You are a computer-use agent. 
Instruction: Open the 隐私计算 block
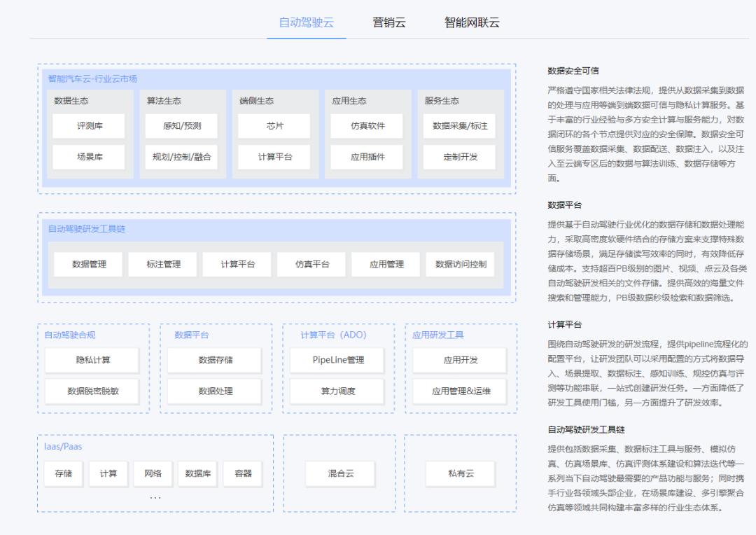[x=92, y=360]
